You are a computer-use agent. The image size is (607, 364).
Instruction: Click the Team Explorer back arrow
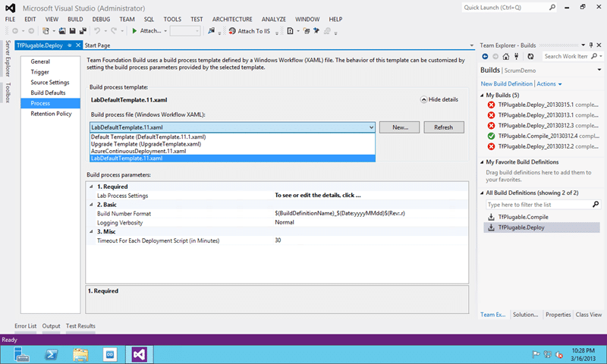coord(485,56)
